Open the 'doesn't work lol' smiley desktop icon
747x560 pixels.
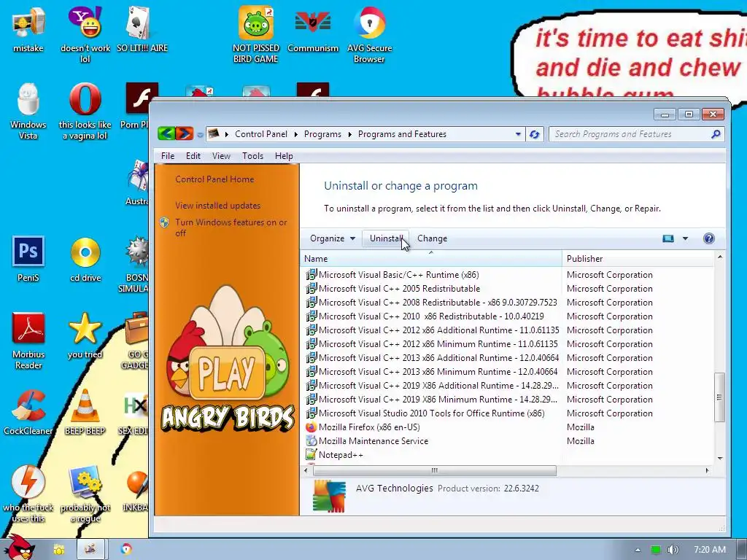pyautogui.click(x=85, y=34)
